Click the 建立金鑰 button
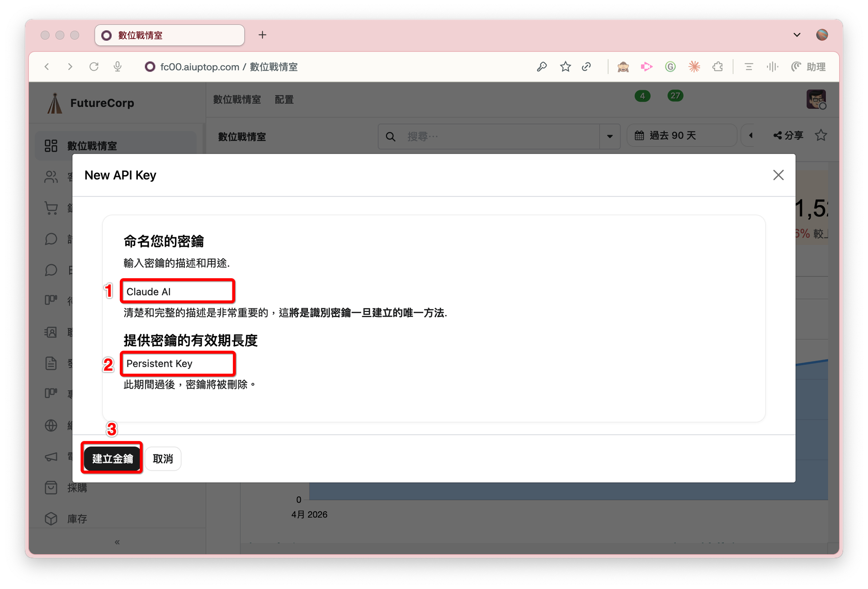 (x=112, y=458)
